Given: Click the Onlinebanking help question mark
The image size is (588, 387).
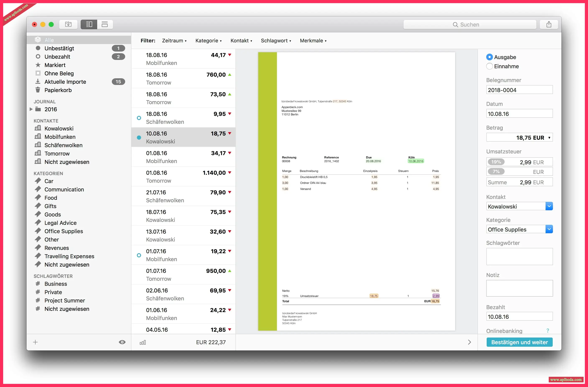Looking at the screenshot, I should click(548, 331).
